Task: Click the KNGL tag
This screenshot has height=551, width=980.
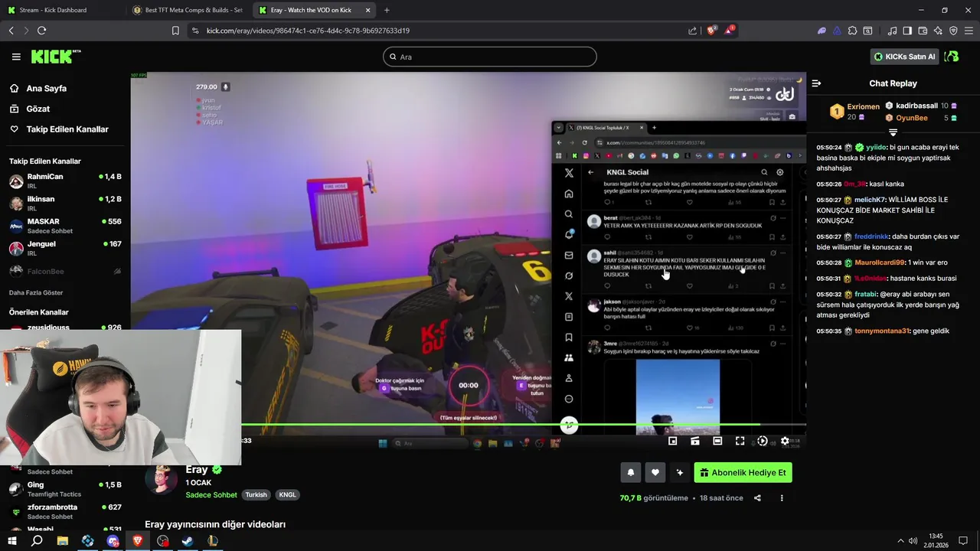Action: tap(287, 495)
